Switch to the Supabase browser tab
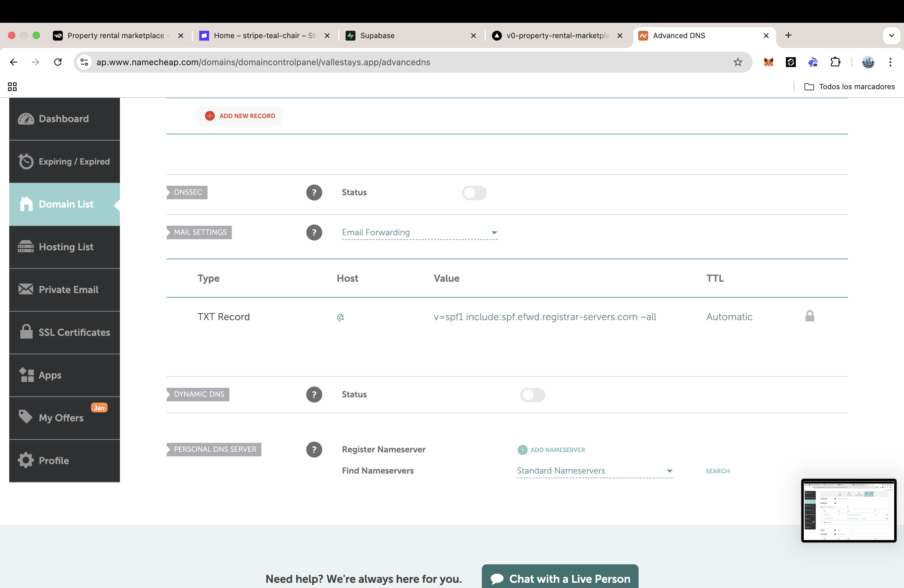This screenshot has height=588, width=904. [410, 36]
